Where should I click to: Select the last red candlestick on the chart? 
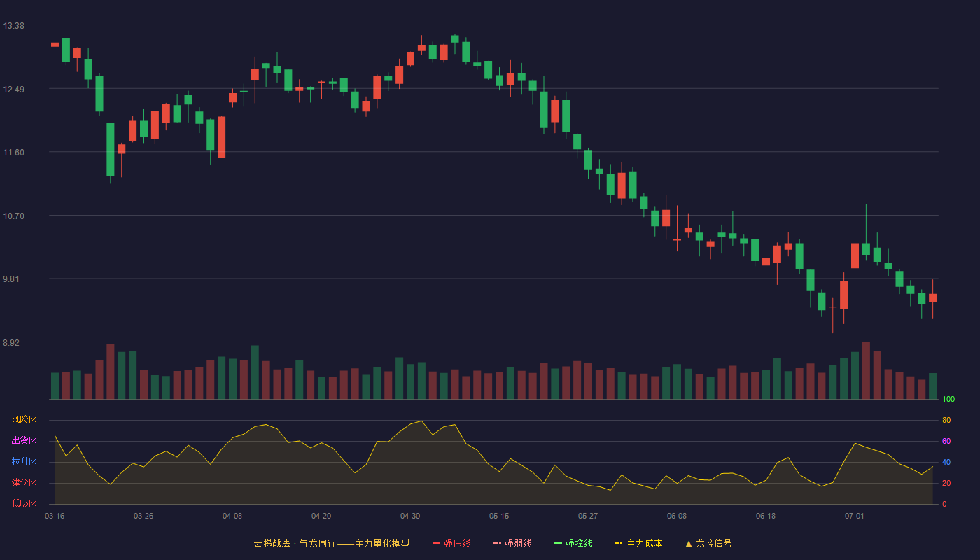pyautogui.click(x=932, y=299)
